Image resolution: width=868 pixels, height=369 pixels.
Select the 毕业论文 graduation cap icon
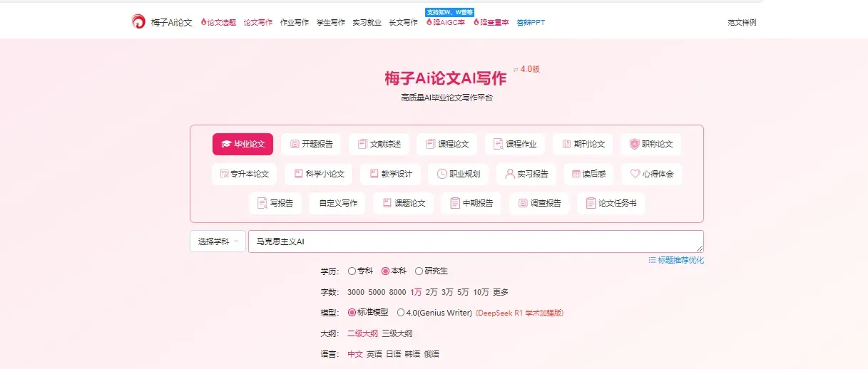pyautogui.click(x=226, y=144)
